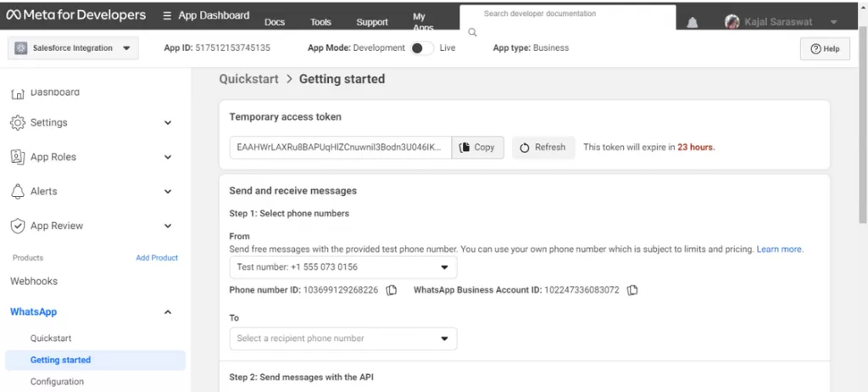868x392 pixels.
Task: Copy the Phone number ID
Action: coord(392,290)
